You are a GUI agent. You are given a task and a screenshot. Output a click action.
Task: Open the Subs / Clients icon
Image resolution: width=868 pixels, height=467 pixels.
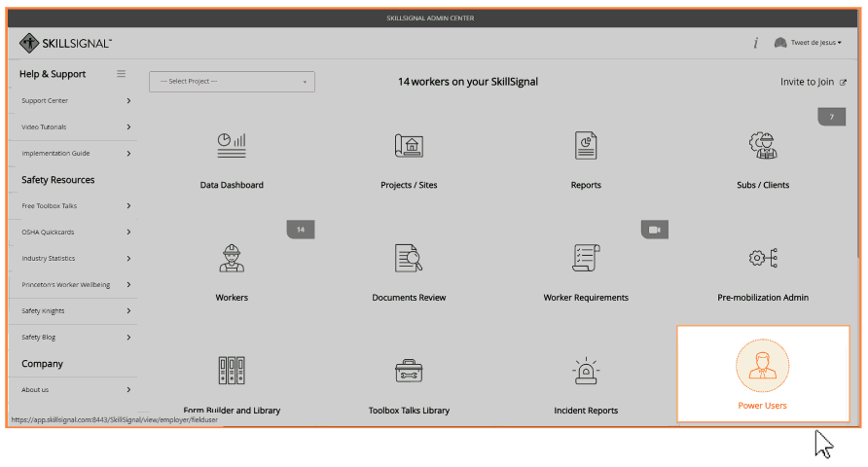763,146
